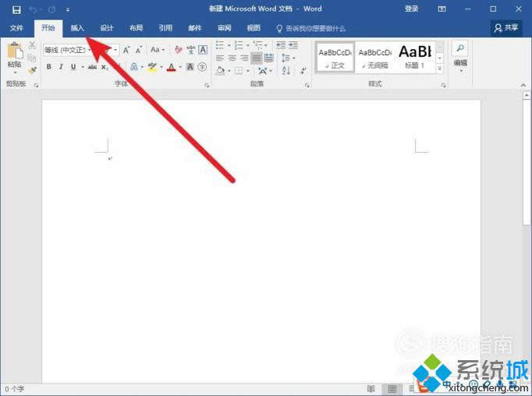Open the Customize Quick Access Toolbar arrow
Viewport: 532px width, 396px height.
click(x=68, y=10)
